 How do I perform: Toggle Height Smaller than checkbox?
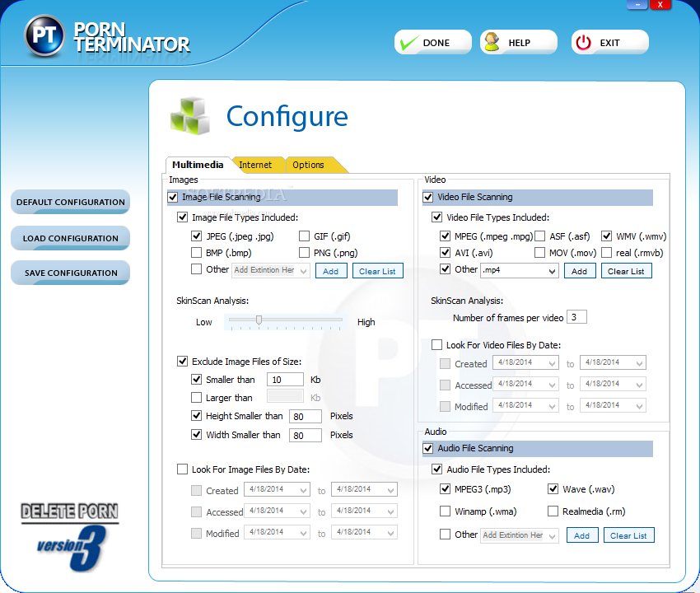click(197, 416)
